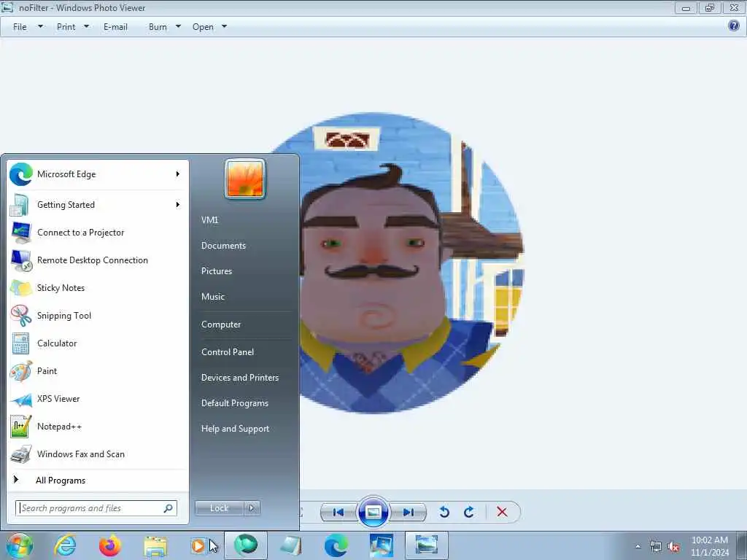Open Firefox from taskbar
The height and width of the screenshot is (560, 747).
point(110,545)
